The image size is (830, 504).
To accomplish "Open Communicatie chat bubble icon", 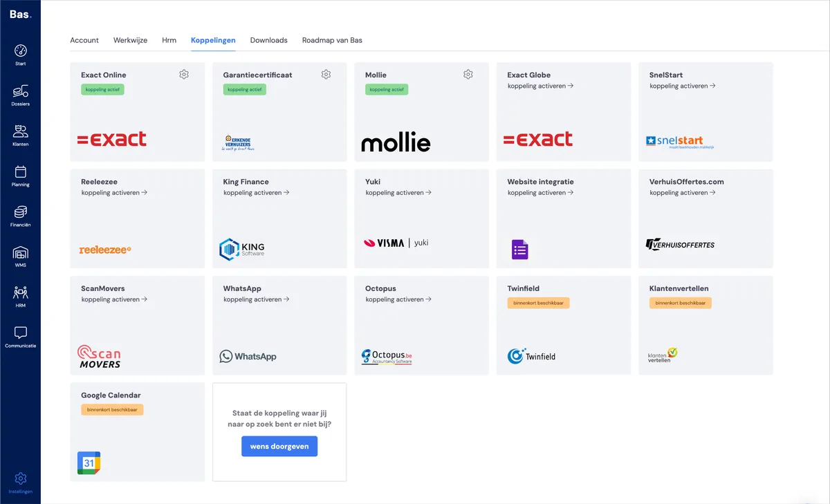I will pyautogui.click(x=20, y=333).
